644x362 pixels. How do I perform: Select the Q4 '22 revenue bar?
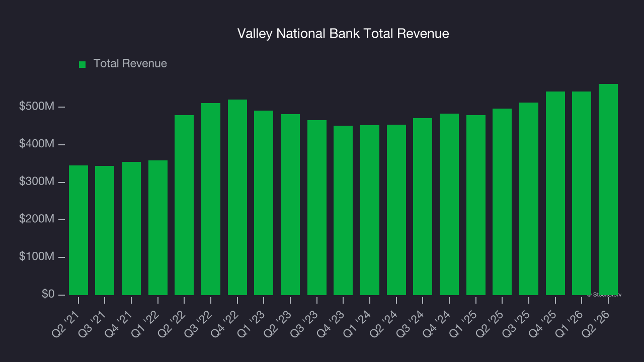[x=237, y=197]
